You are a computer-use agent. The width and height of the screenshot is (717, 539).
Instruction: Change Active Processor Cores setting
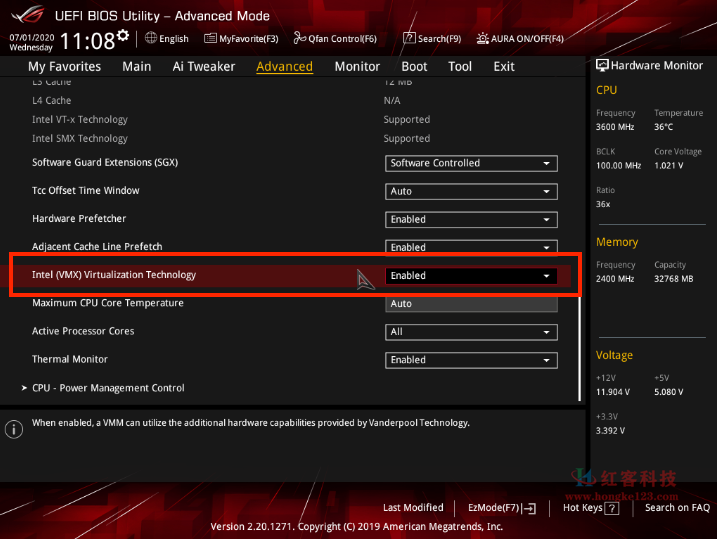pyautogui.click(x=471, y=332)
